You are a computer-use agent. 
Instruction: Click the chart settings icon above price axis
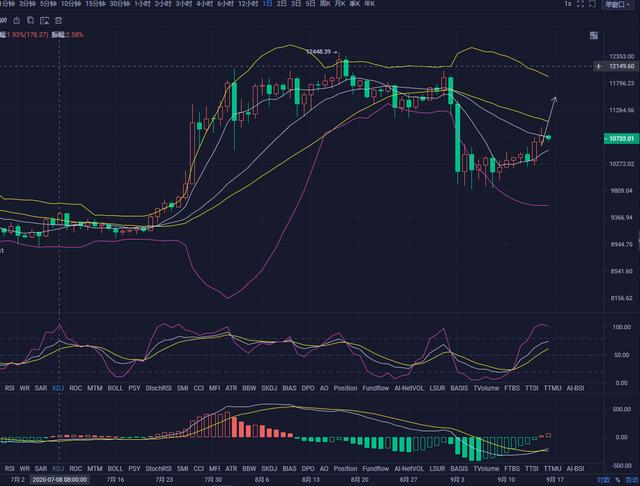[594, 36]
